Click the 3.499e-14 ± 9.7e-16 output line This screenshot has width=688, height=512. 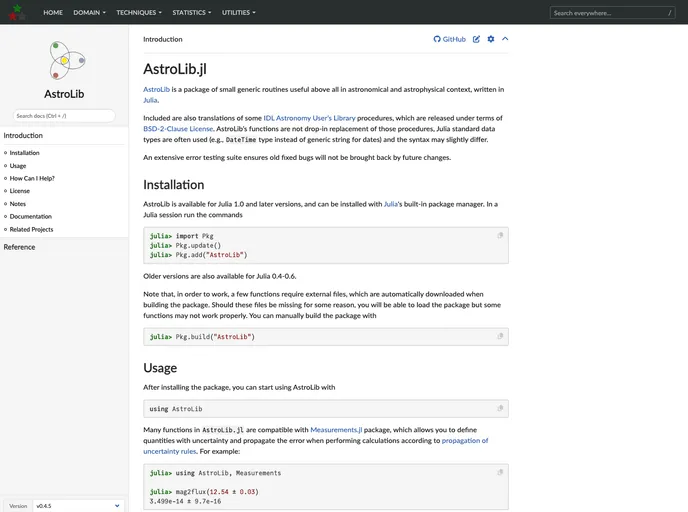coord(185,501)
